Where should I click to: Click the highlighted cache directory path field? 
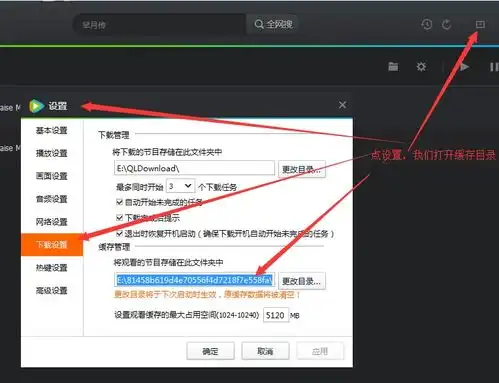tap(194, 280)
